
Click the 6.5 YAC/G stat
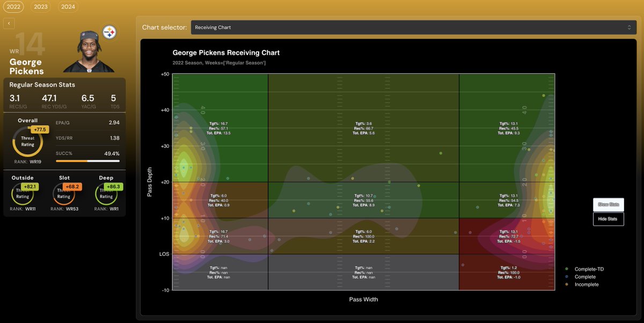coord(89,101)
